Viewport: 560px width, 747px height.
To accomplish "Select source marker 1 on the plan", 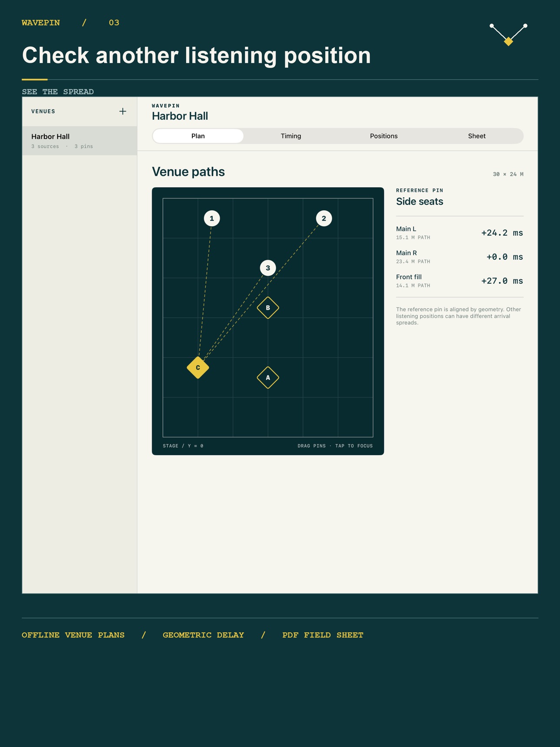I will click(x=212, y=218).
